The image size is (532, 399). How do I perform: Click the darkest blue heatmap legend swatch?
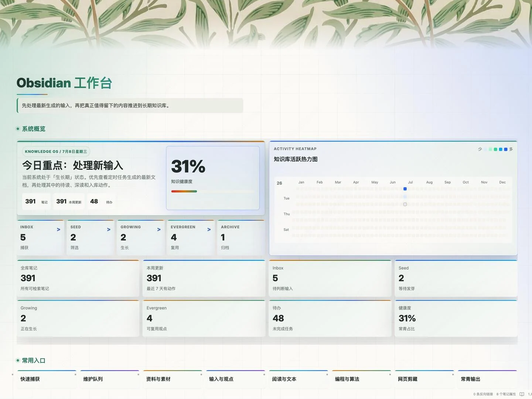[x=506, y=149]
